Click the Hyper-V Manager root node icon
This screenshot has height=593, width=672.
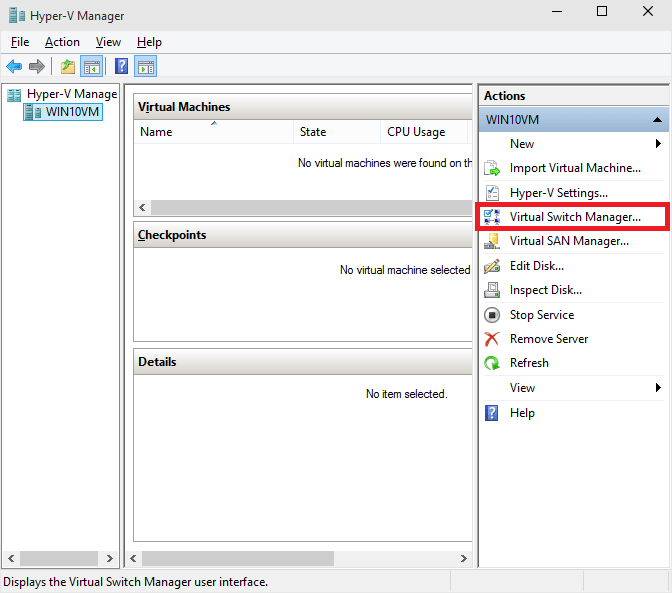click(x=14, y=95)
